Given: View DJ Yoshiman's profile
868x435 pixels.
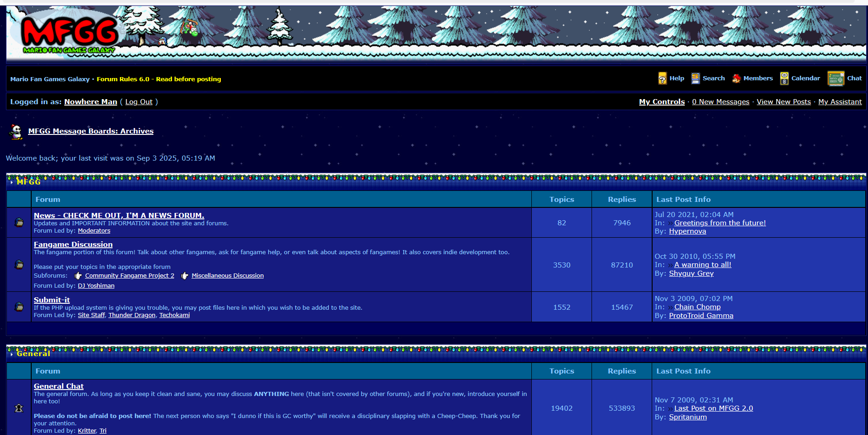Looking at the screenshot, I should click(x=96, y=286).
